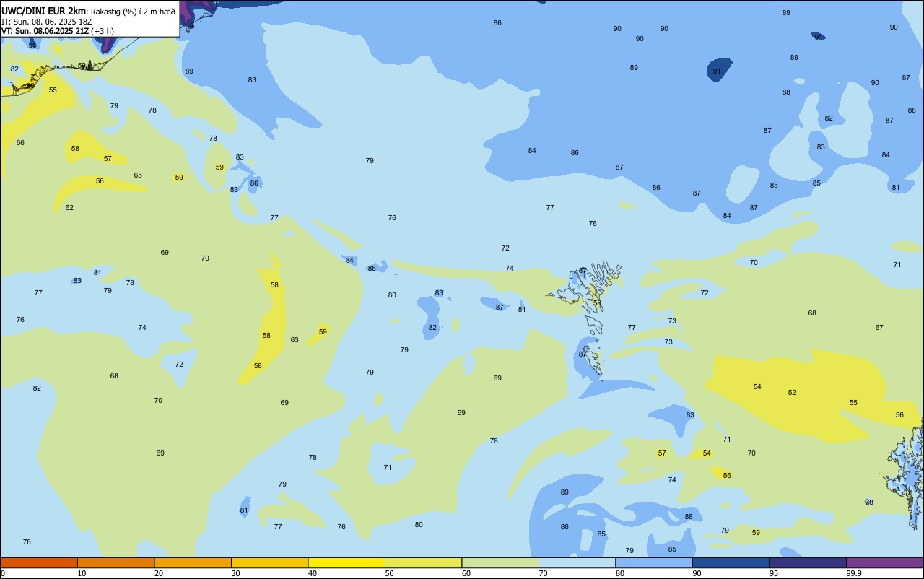924x579 pixels.
Task: Select the medium blue 80–90 legend swatch
Action: [654, 562]
